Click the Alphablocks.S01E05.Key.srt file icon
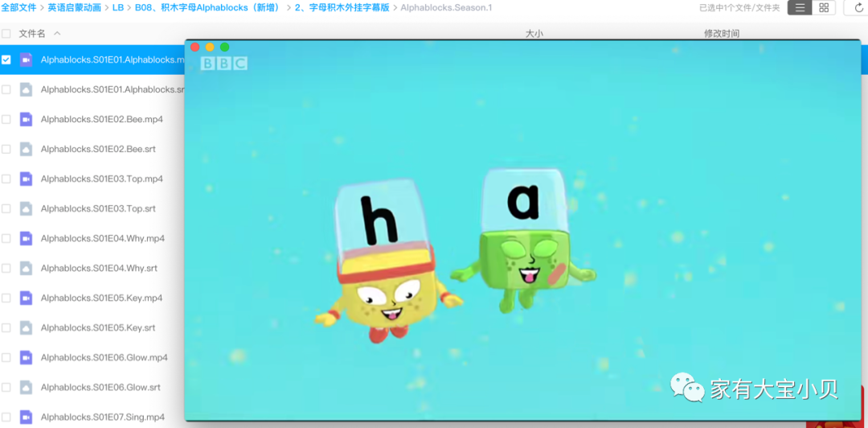This screenshot has height=428, width=868. tap(26, 327)
